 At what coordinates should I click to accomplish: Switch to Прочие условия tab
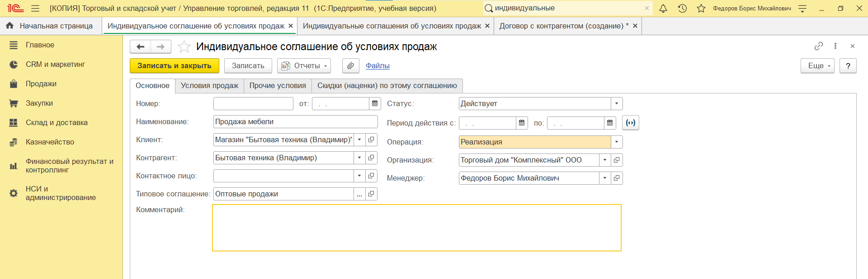coord(278,86)
